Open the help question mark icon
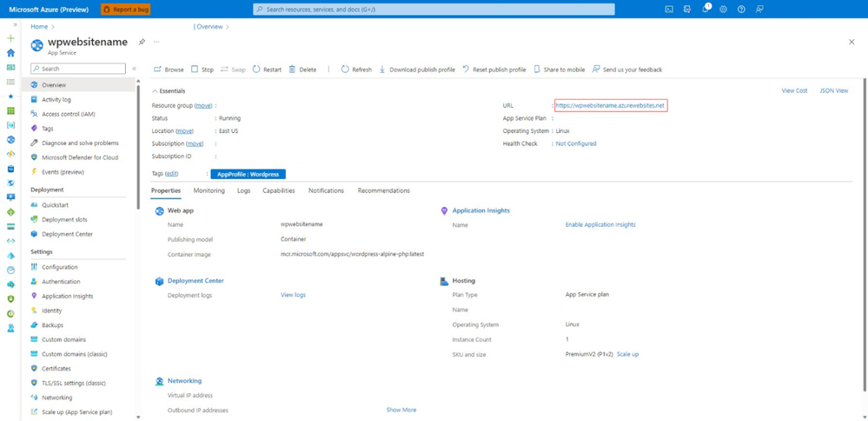Screen dimensions: 868x421 [x=741, y=9]
